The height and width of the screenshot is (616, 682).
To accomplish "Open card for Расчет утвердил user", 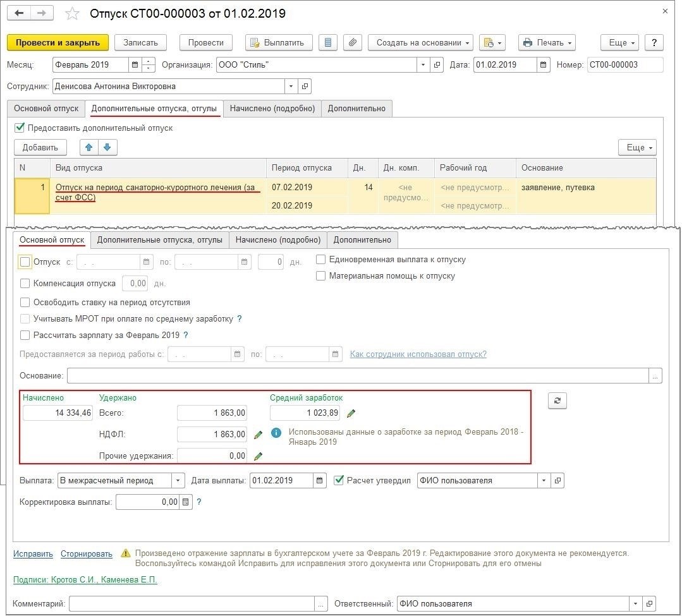I will 557,480.
